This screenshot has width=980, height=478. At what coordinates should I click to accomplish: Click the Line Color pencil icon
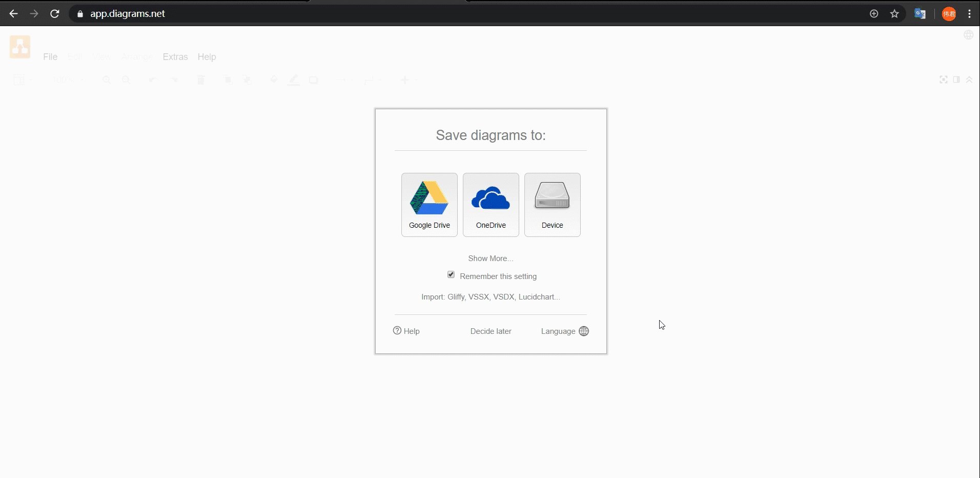294,80
